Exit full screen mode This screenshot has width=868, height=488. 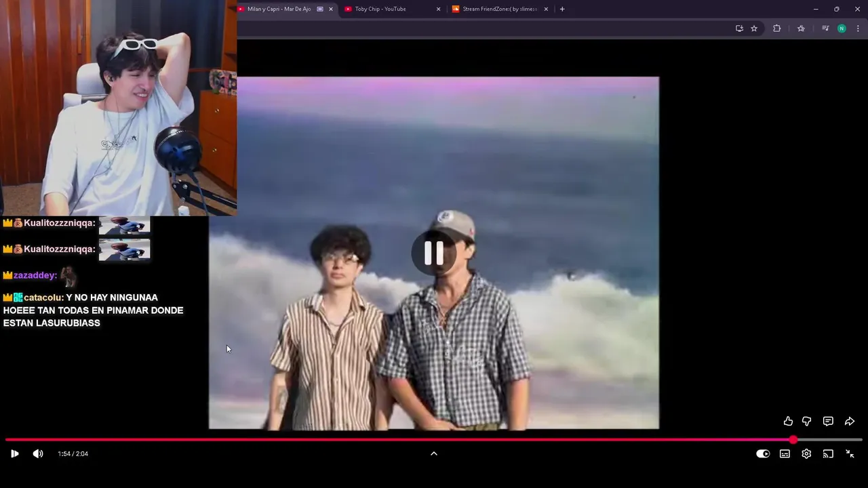[x=850, y=454]
